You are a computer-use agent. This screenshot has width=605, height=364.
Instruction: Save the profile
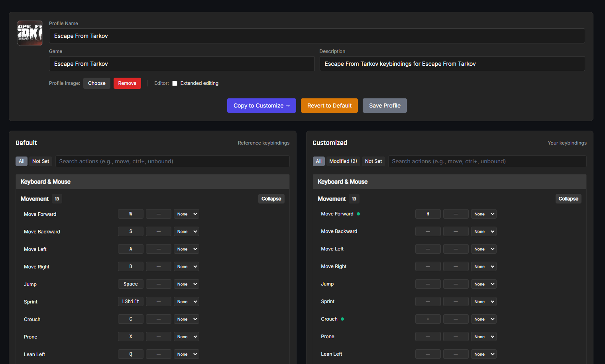click(x=385, y=106)
